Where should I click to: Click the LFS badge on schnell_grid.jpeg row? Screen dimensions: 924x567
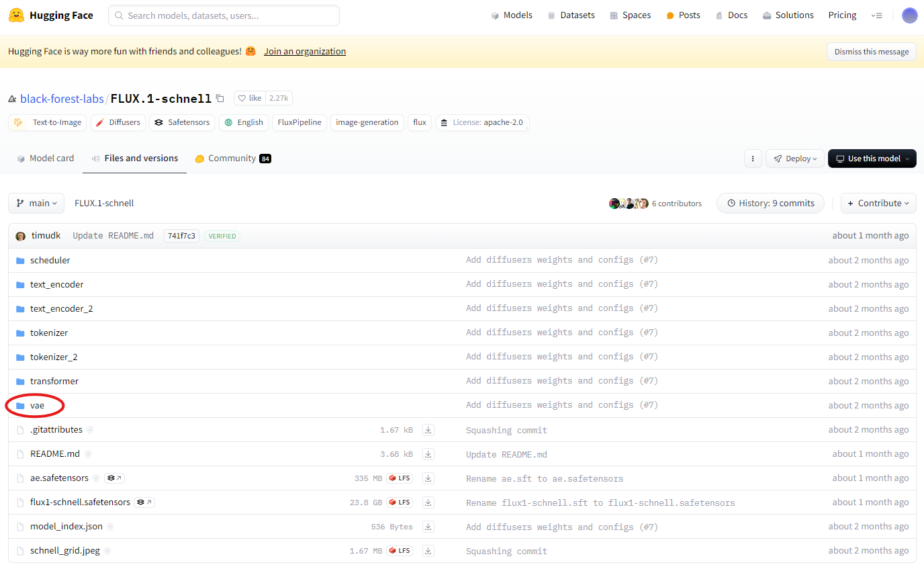pos(400,551)
